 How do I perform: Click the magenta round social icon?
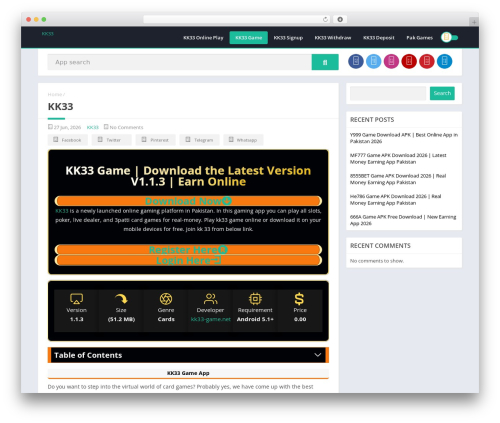[x=391, y=61]
